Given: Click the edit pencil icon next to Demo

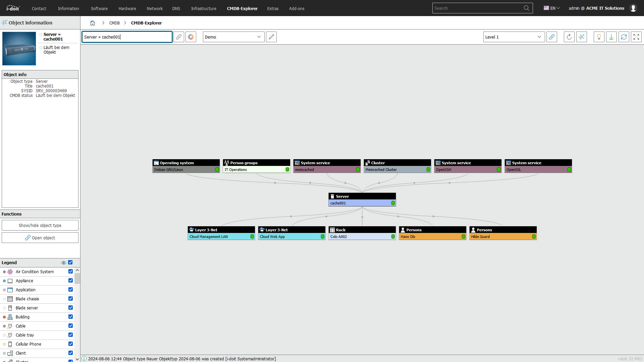Looking at the screenshot, I should coord(272,37).
